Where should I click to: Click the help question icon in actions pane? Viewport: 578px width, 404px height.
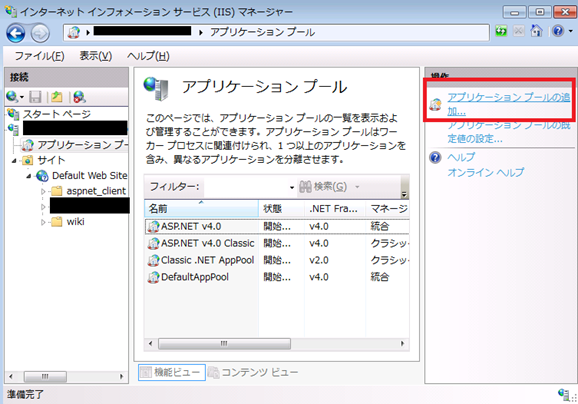coord(435,158)
